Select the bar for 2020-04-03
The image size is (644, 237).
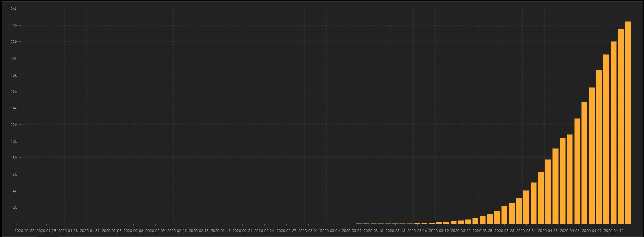(548, 192)
